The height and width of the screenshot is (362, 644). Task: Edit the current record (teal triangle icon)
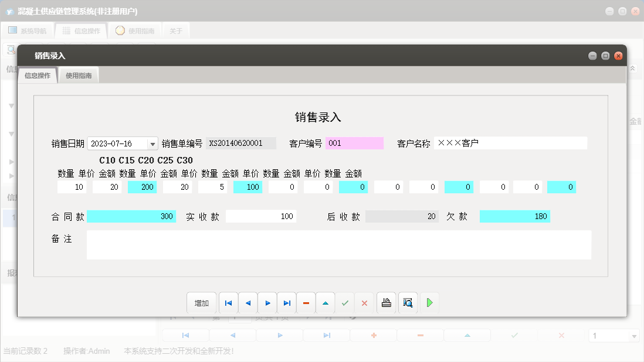(x=325, y=303)
